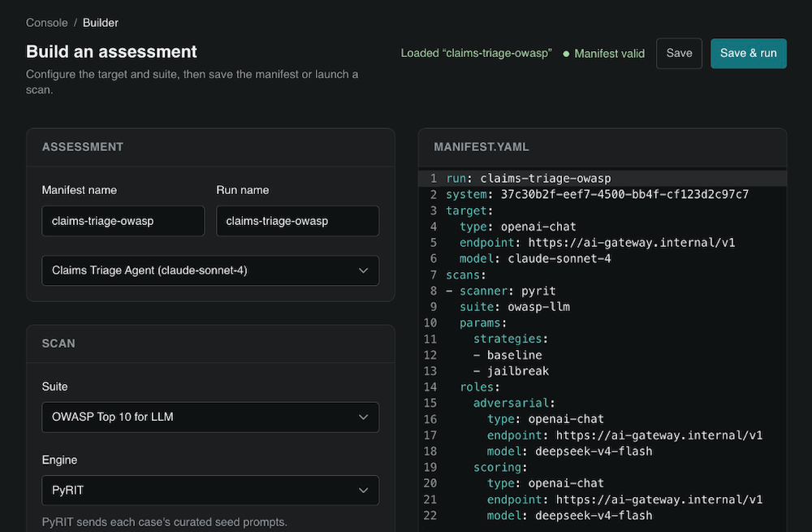Viewport: 812px width, 532px height.
Task: Click the Manifest valid status text
Action: pos(610,54)
